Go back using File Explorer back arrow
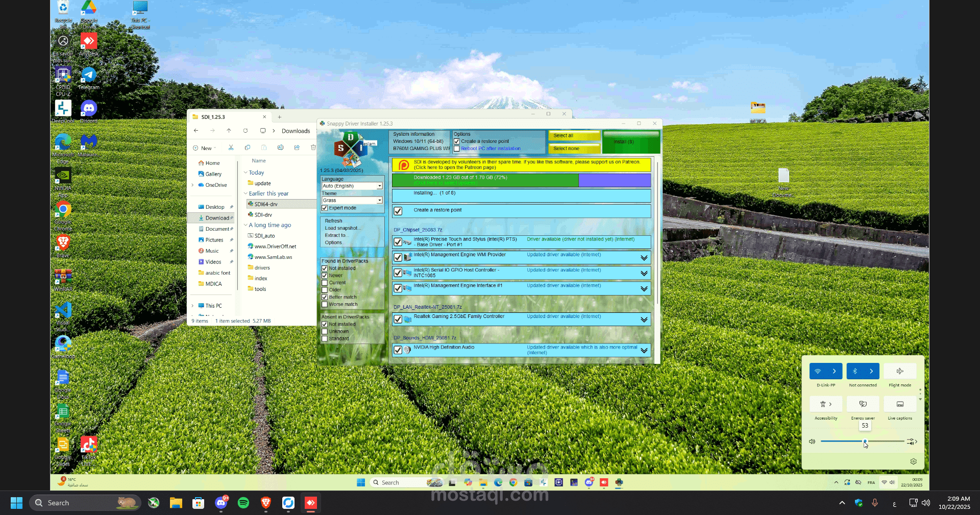 196,131
